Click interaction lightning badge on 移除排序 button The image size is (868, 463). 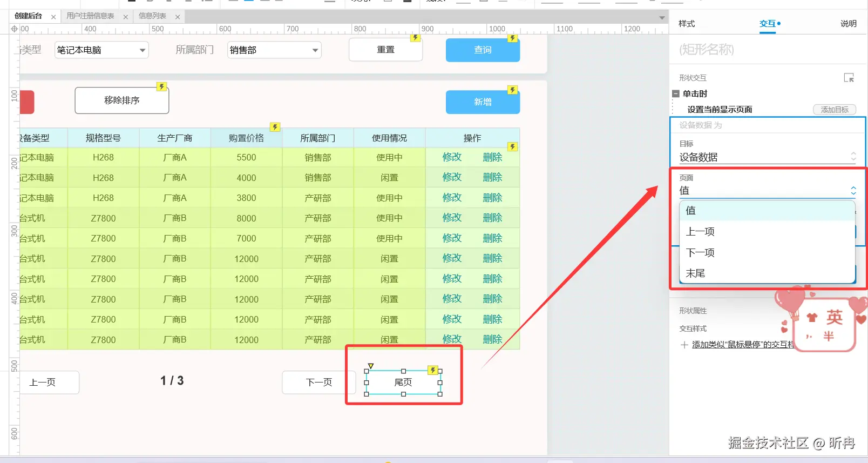pos(161,86)
